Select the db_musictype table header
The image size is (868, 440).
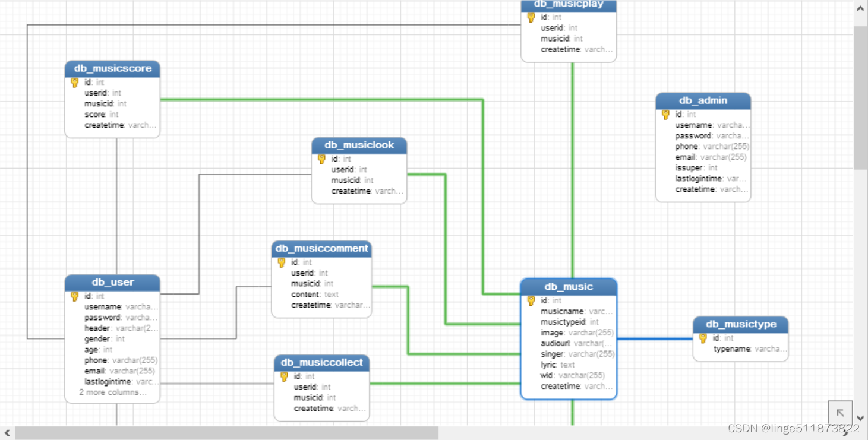(741, 325)
